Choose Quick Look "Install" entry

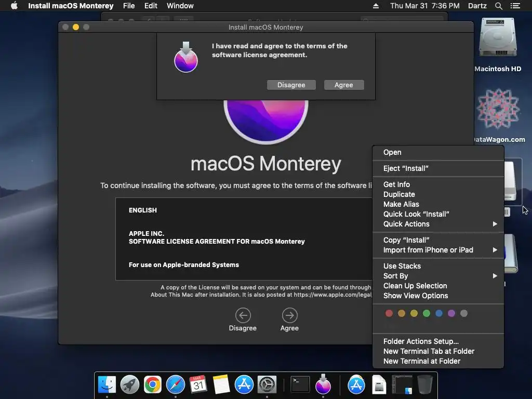(x=438, y=214)
